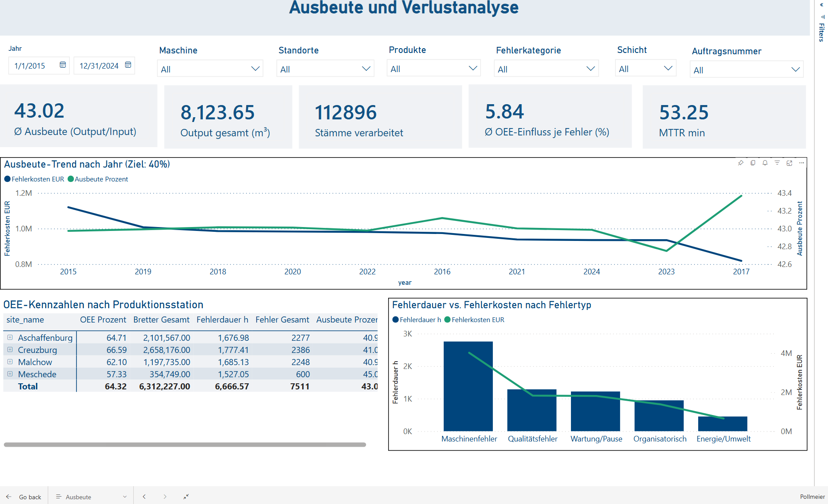Screen dimensions: 828x504
Task: Go to the previous report page
Action: click(144, 497)
